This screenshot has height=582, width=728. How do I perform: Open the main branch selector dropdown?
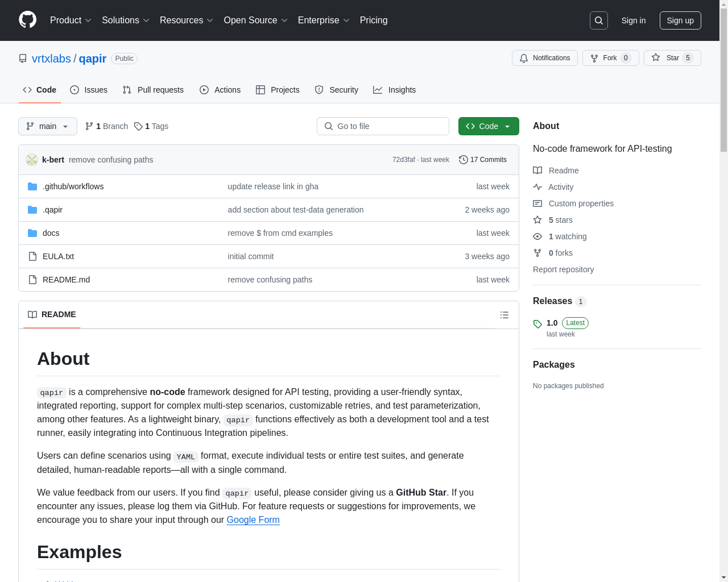click(48, 126)
